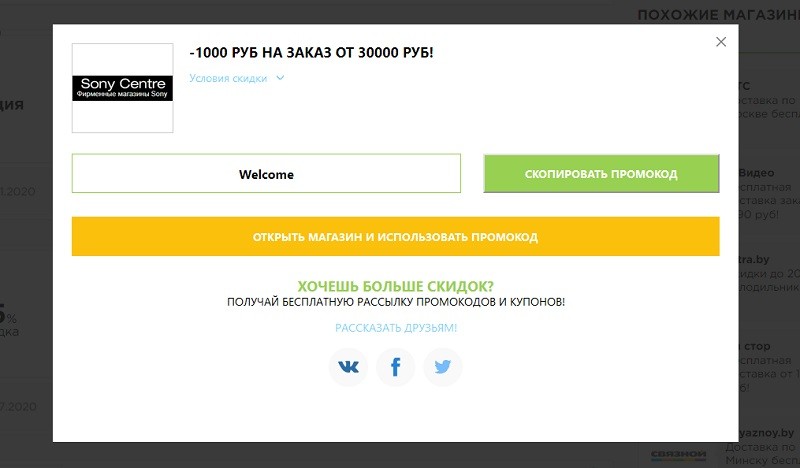Screen dimensions: 800x468
Task: Share the promo code on Facebook
Action: click(x=395, y=367)
